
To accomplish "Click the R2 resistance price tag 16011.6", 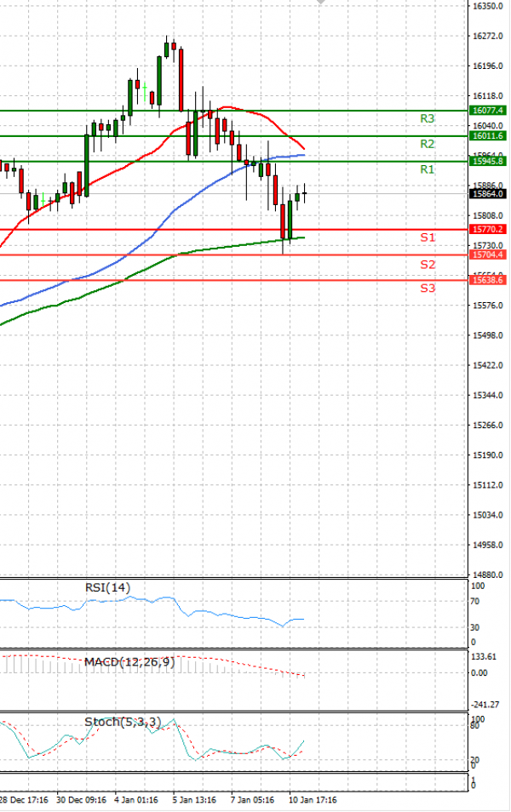I will pyautogui.click(x=486, y=135).
